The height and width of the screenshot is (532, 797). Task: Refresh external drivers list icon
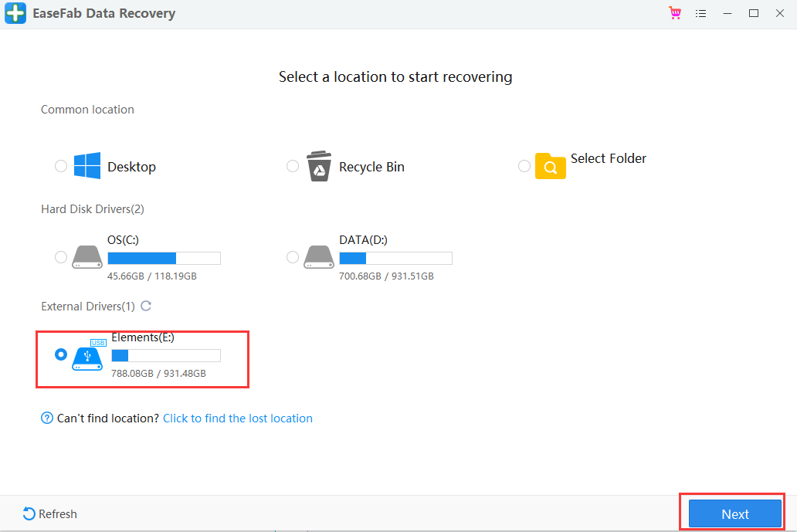(x=146, y=307)
